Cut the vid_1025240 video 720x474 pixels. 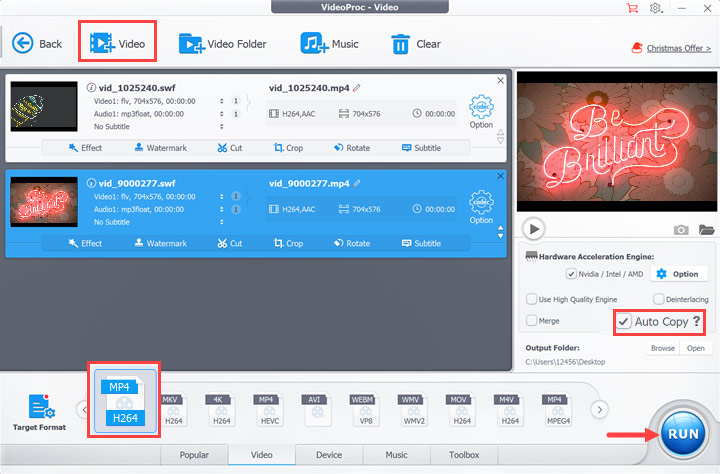point(230,148)
